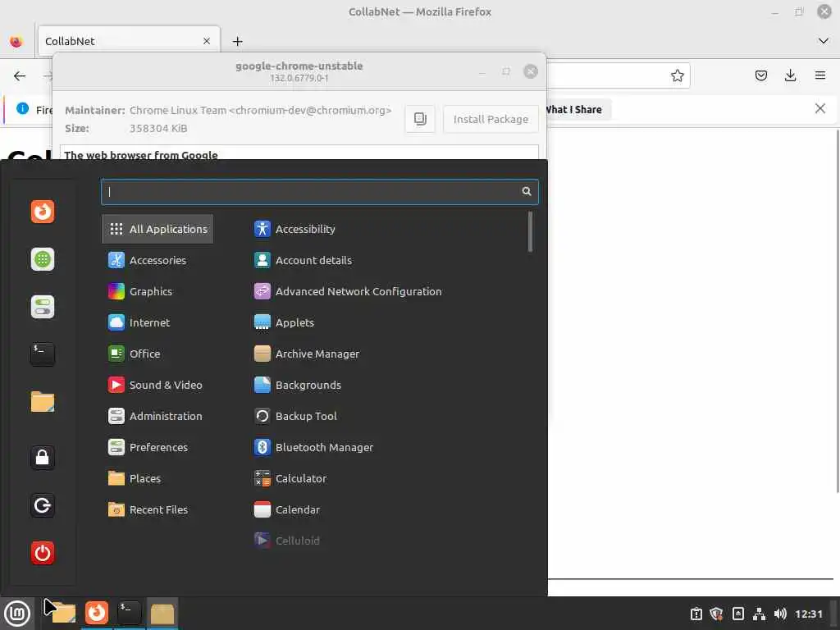Viewport: 840px width, 630px height.
Task: Click Linux Mint menu button in panel
Action: [17, 614]
